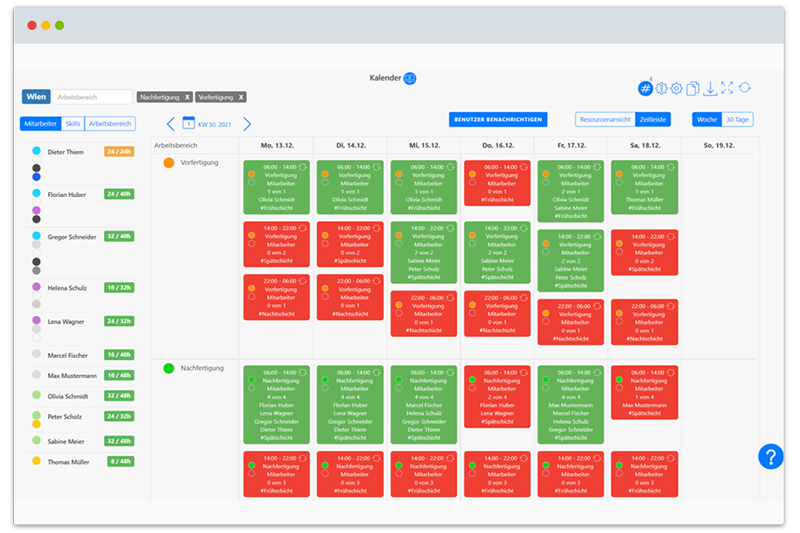Viewport: 800px width, 533px height.
Task: Open the calendar date picker icon
Action: (188, 123)
